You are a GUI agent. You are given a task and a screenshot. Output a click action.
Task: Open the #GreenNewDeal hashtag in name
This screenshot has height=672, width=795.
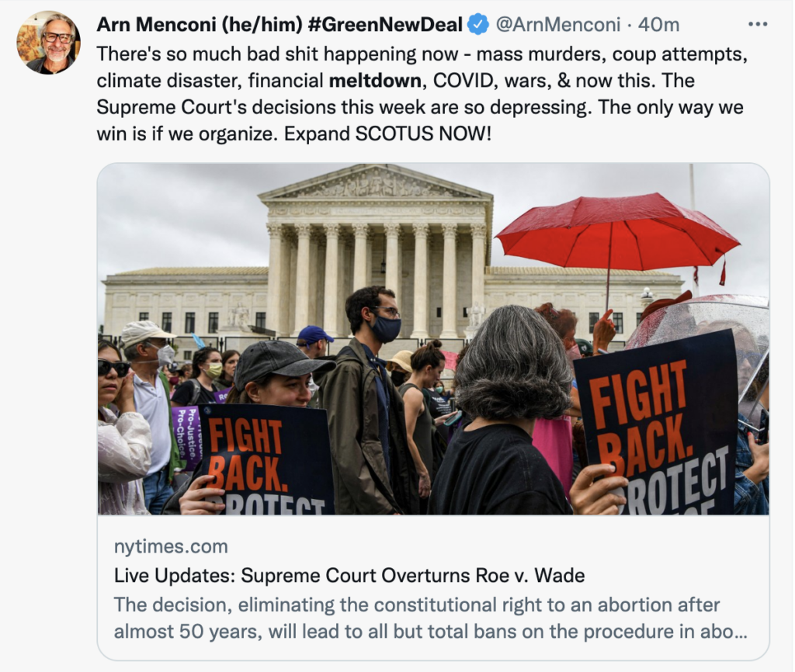point(385,24)
